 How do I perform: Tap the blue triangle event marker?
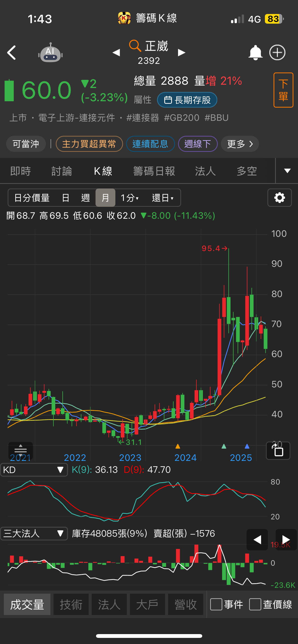[x=247, y=446]
